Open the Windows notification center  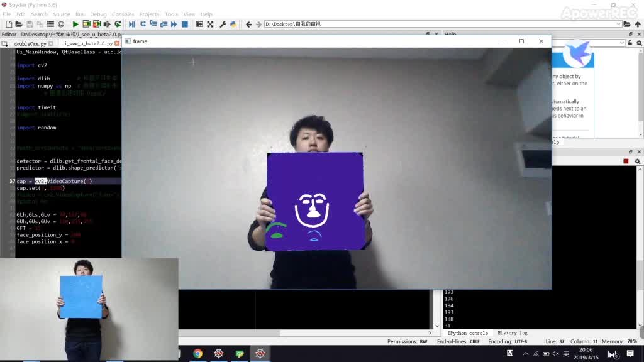[630, 353]
